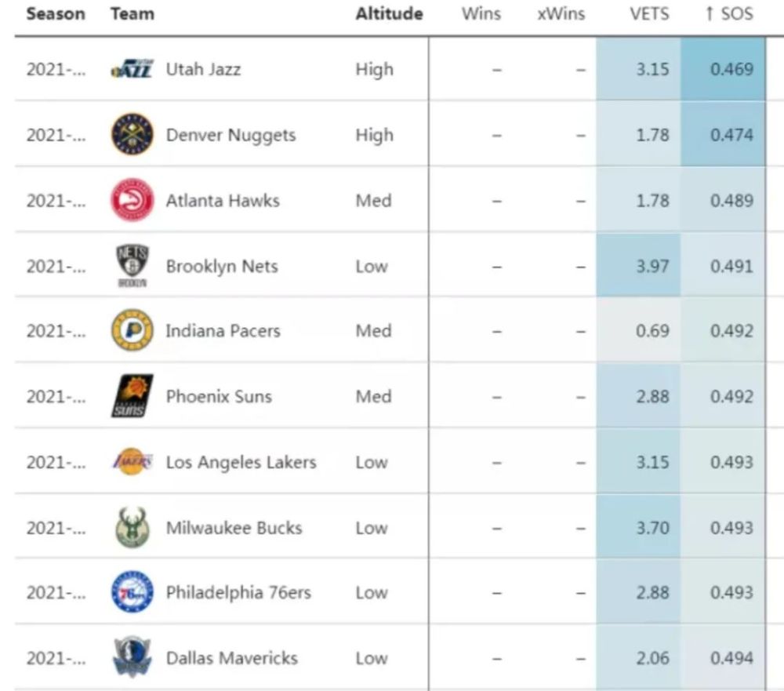This screenshot has height=691, width=784.
Task: Toggle sort direction on SOS column header
Action: coord(729,13)
